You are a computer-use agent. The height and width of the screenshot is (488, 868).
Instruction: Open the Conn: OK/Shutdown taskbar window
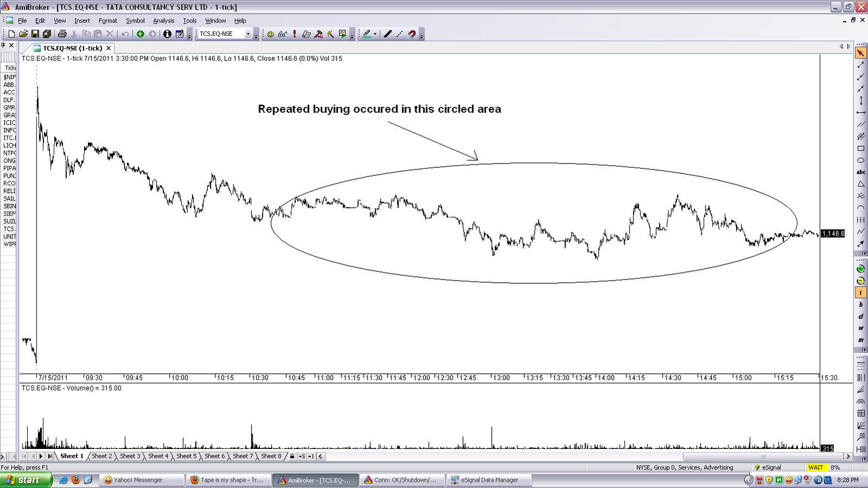pos(402,480)
